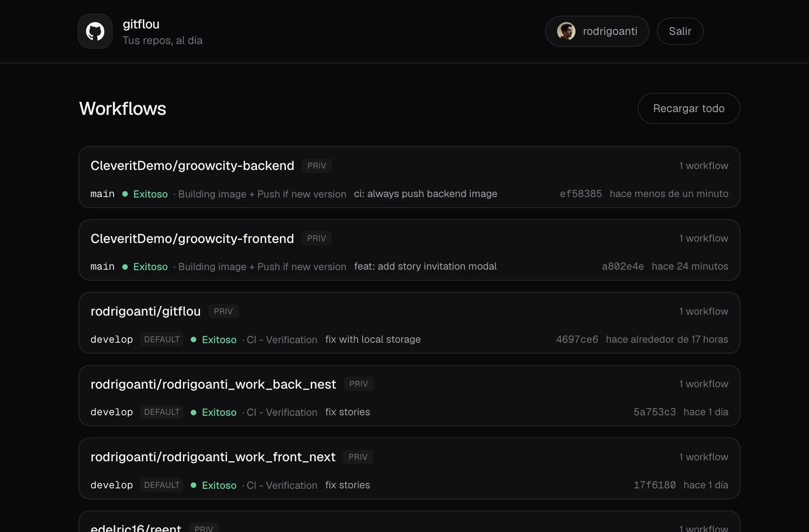This screenshot has height=532, width=809.
Task: Click Exitoso status in work_front_next row
Action: click(x=219, y=486)
